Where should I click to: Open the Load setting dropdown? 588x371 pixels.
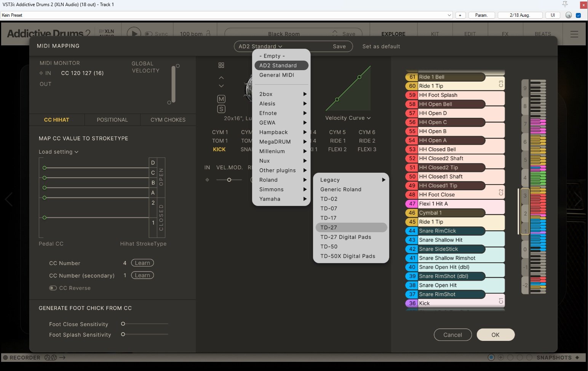click(58, 152)
